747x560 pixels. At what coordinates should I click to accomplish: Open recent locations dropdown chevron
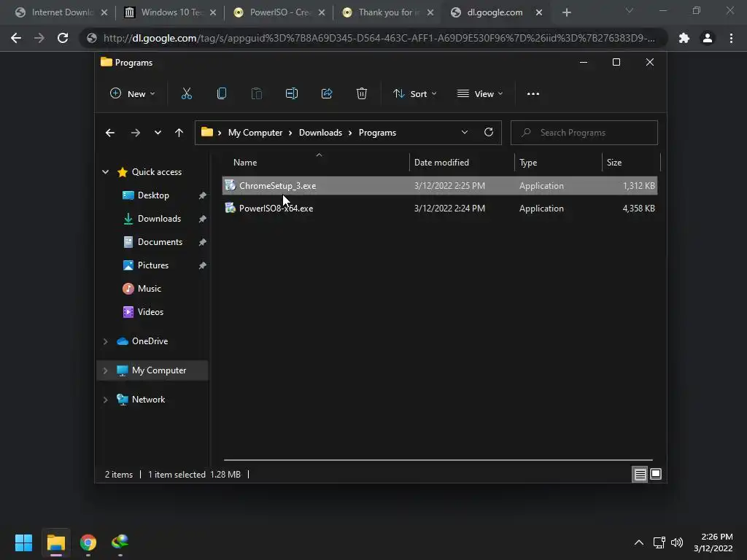click(x=158, y=133)
